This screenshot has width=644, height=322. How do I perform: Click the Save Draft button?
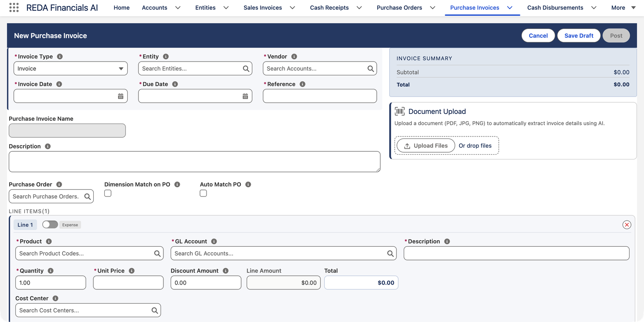578,35
